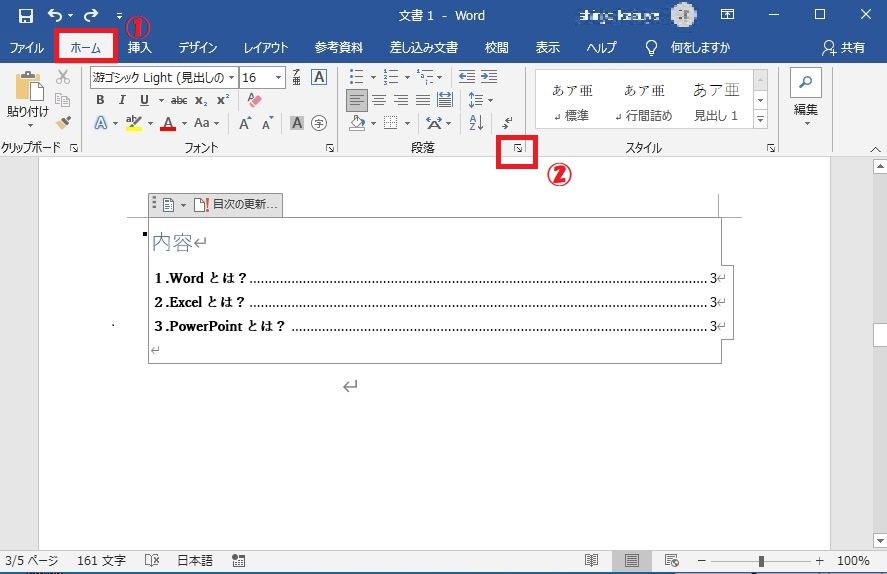Screen dimensions: 887x574
Task: Open the Tell Me lightbulb search
Action: click(651, 48)
